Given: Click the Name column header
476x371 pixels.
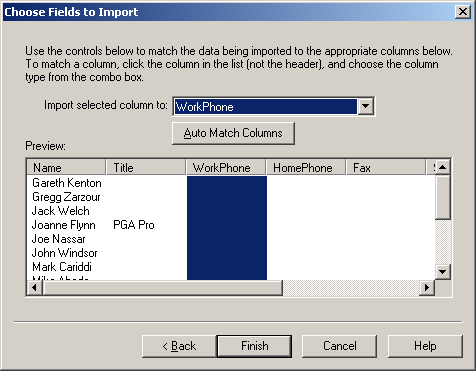Looking at the screenshot, I should coord(66,167).
